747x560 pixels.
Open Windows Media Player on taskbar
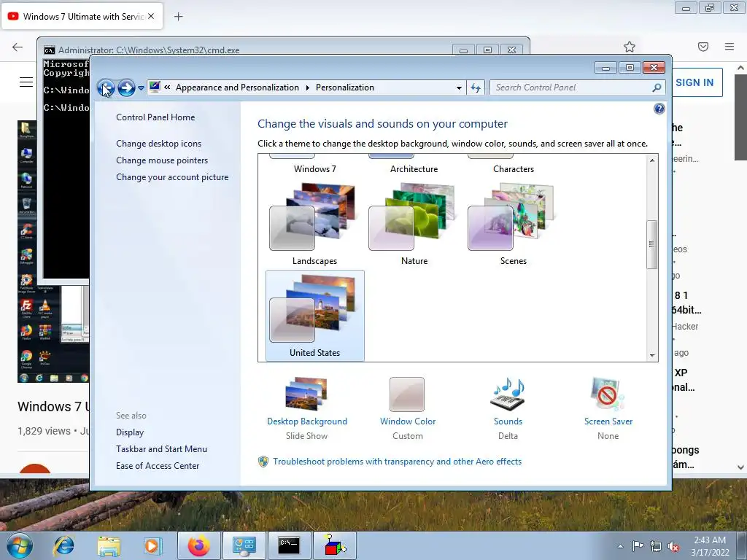[x=153, y=545]
